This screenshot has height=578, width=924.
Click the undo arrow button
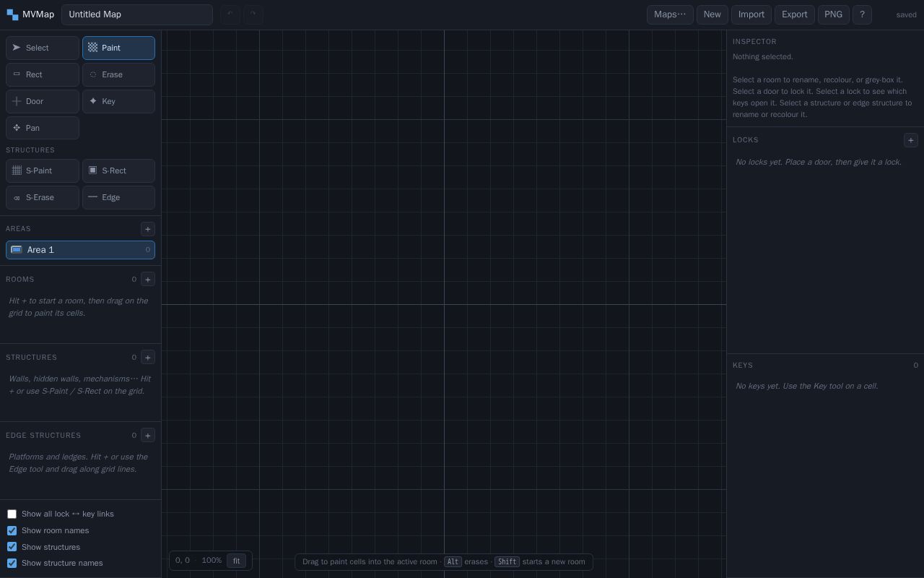[230, 14]
